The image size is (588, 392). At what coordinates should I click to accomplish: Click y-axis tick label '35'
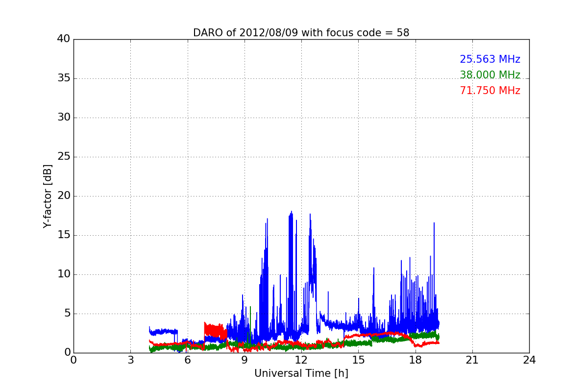[x=64, y=78]
